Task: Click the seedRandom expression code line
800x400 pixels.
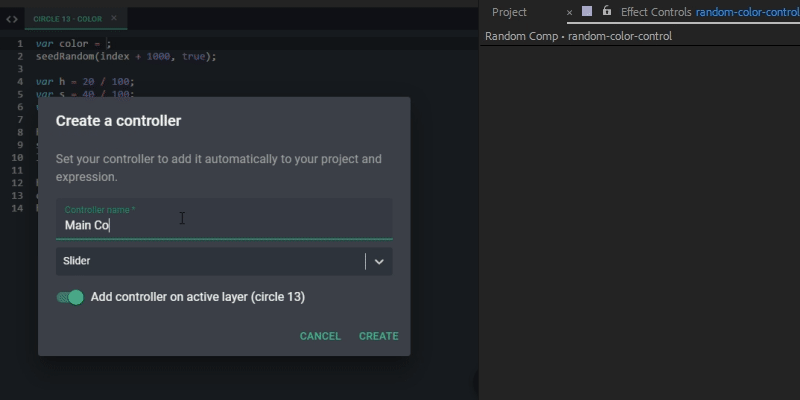Action: (x=125, y=56)
